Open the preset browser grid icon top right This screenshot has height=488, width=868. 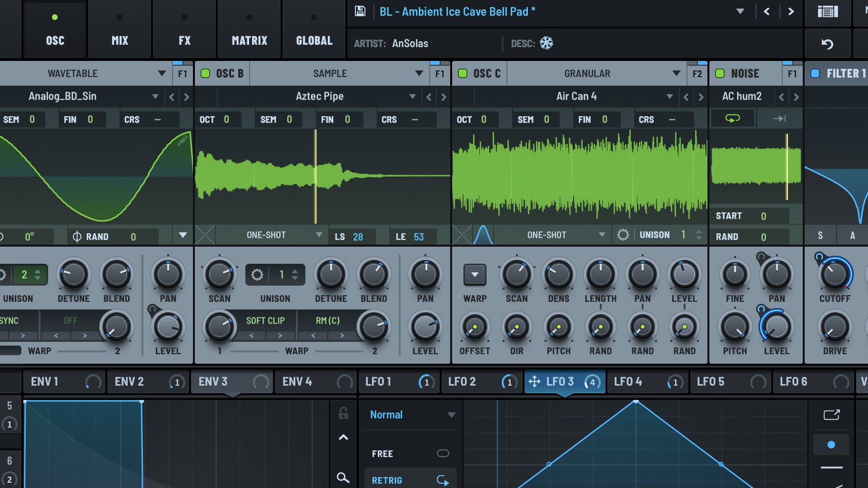point(828,12)
